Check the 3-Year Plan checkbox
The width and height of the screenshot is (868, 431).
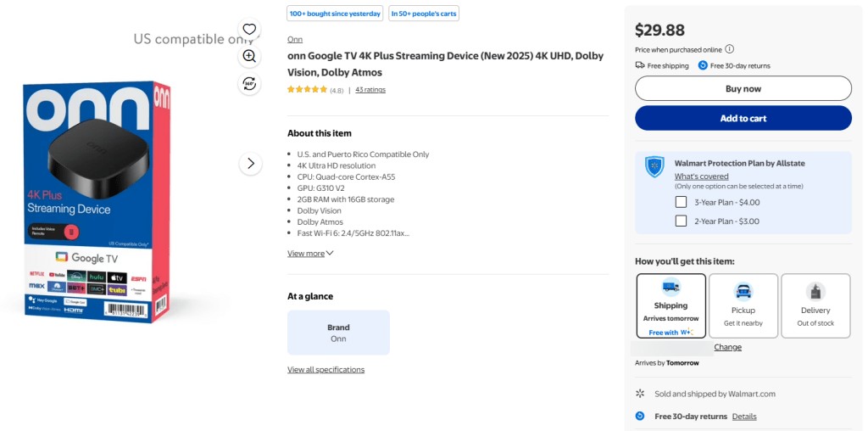point(681,202)
